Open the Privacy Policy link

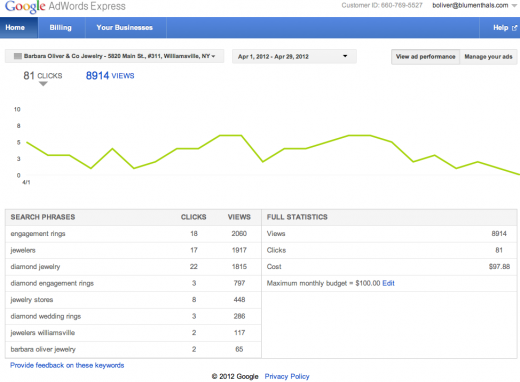tap(287, 376)
